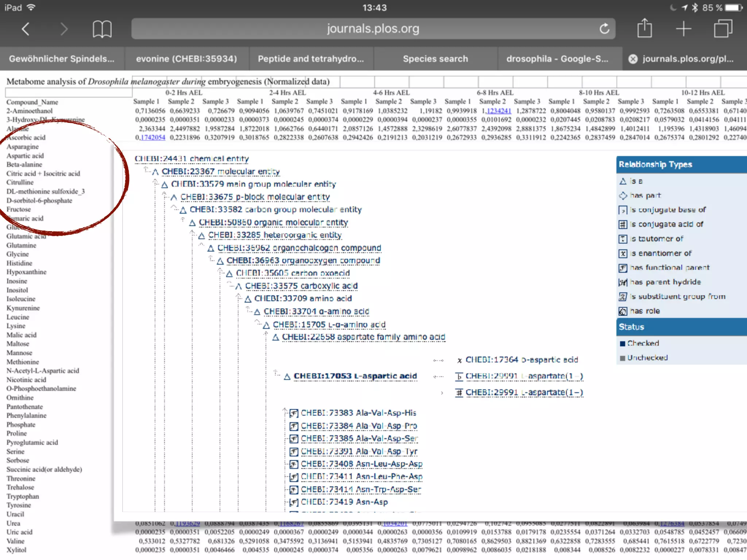The image size is (747, 560).
Task: Show all open tabs overview
Action: [723, 29]
